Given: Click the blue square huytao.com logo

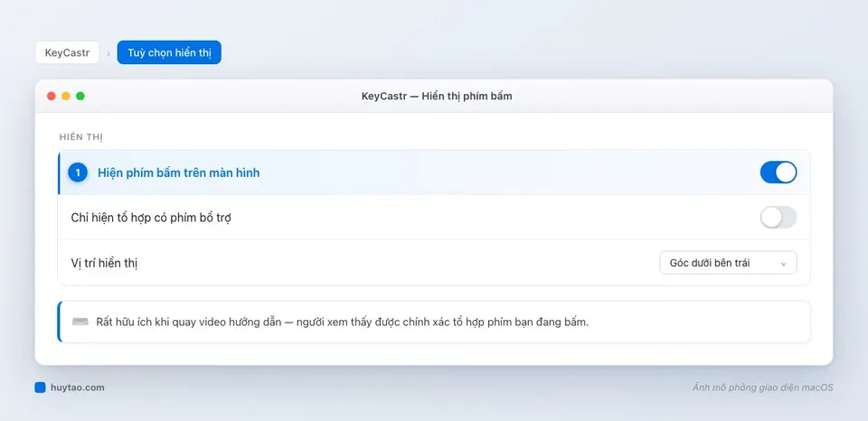Looking at the screenshot, I should [40, 388].
